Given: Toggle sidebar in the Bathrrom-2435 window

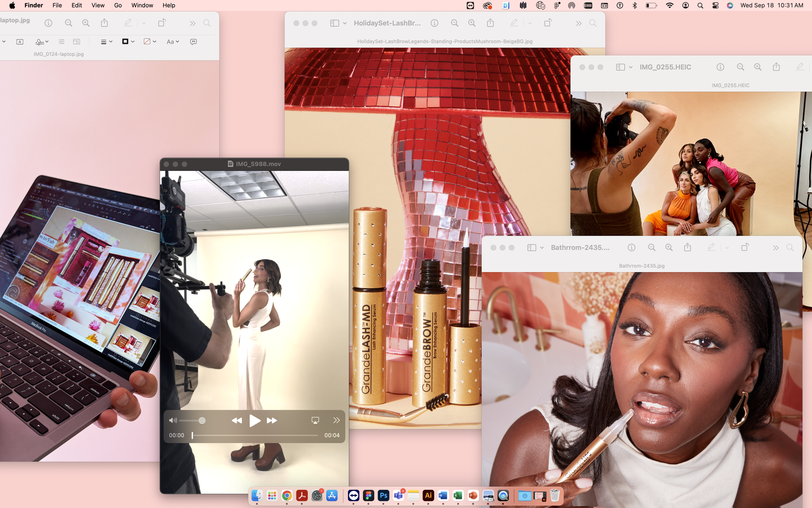Looking at the screenshot, I should [x=531, y=248].
